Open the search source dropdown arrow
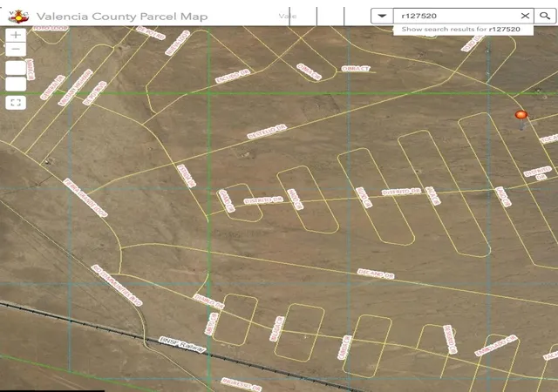The height and width of the screenshot is (392, 558). pyautogui.click(x=382, y=16)
